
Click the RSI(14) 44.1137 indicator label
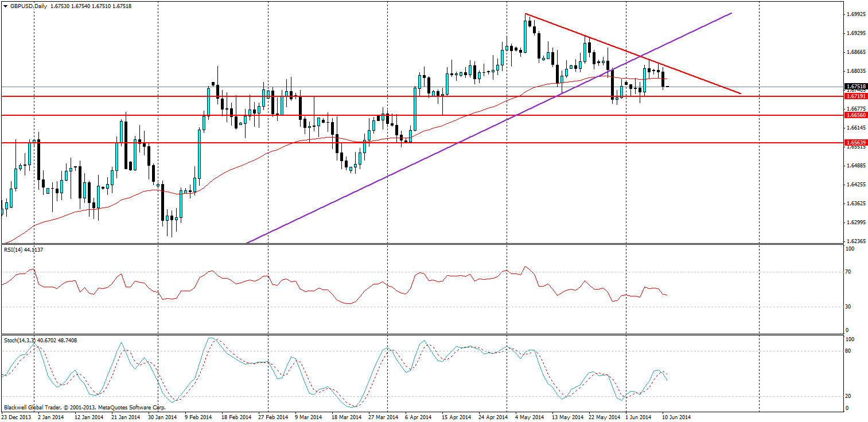[23, 250]
